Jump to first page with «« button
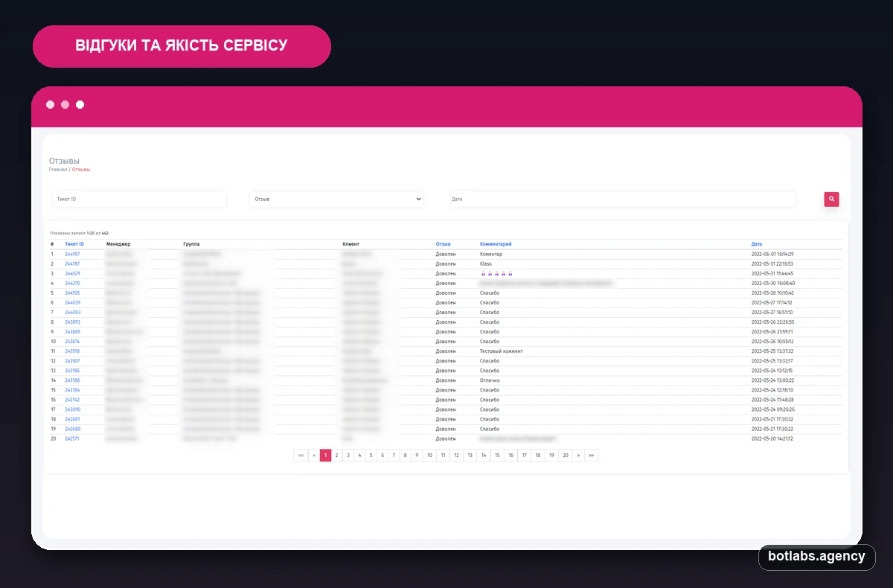The height and width of the screenshot is (588, 893). 301,455
